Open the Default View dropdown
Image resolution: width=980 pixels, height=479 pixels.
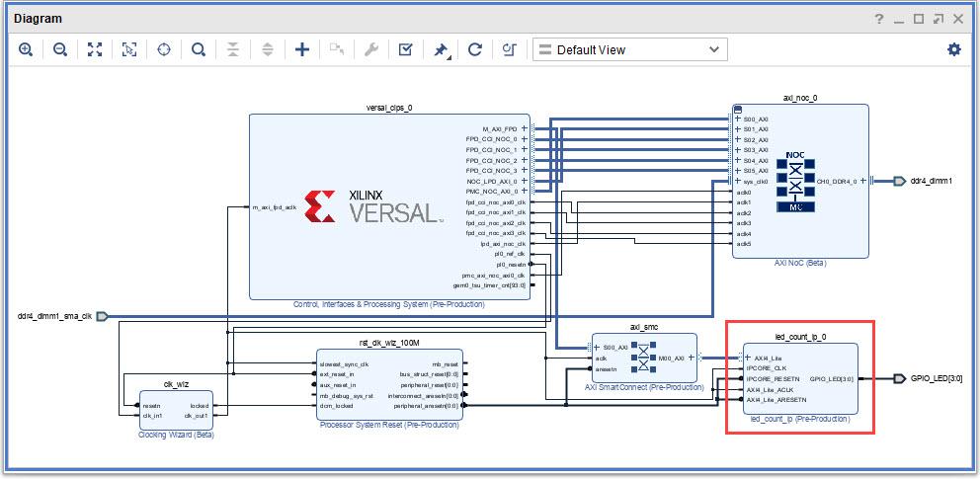pos(629,49)
